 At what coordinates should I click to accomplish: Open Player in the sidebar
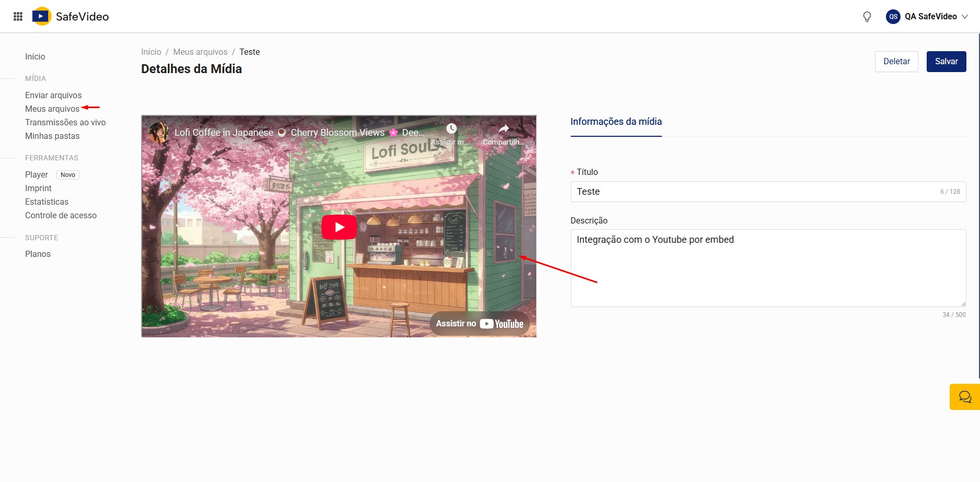point(37,174)
